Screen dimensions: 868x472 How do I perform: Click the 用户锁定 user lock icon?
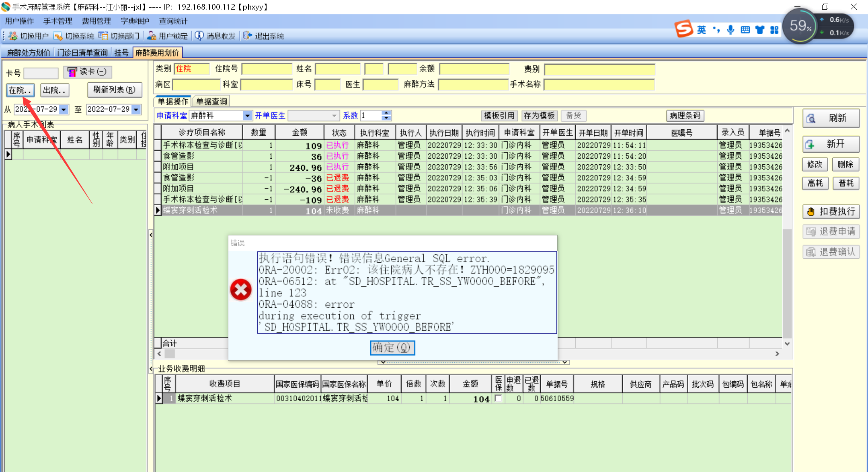[152, 36]
